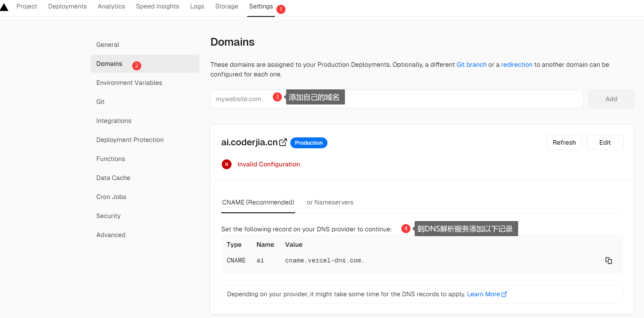Switch to the or Nameservers tab
Viewport: 644px width, 318px height.
coord(330,202)
